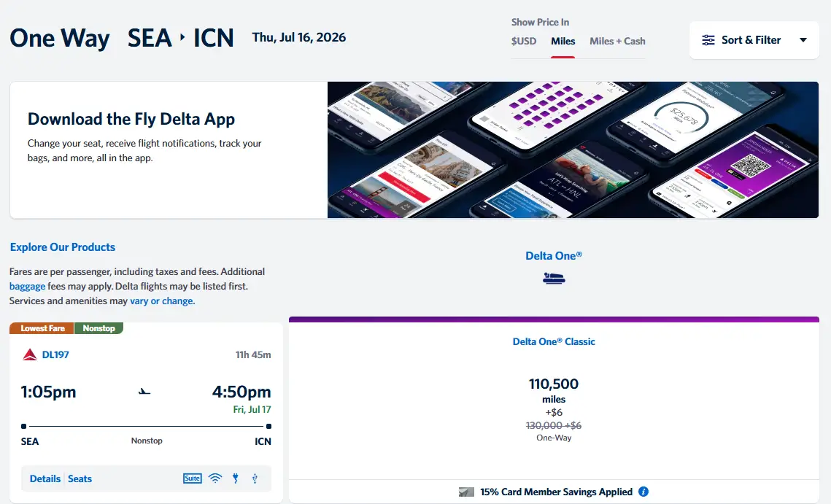Viewport: 831px width, 504px height.
Task: Click the Fly Delta App banner image
Action: [x=573, y=150]
